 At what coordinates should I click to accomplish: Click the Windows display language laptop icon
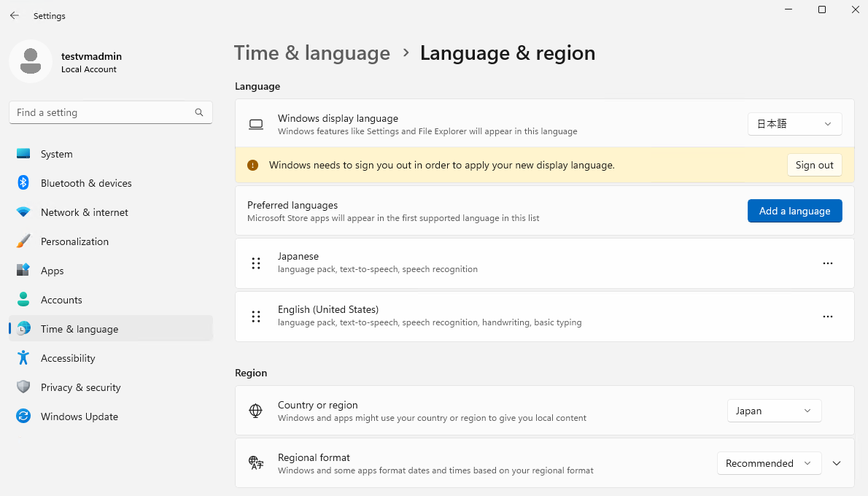(256, 124)
